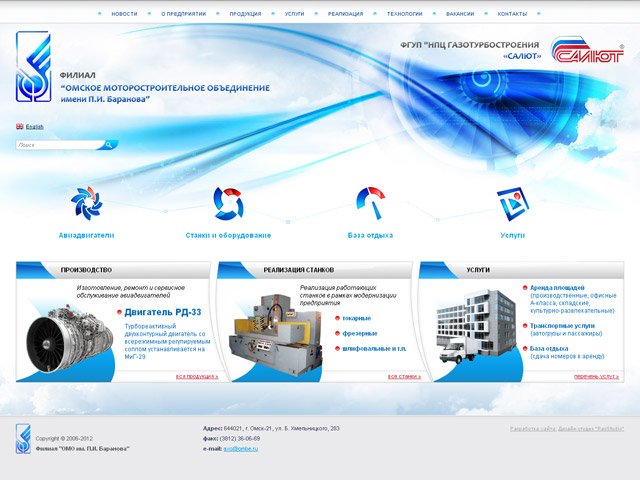This screenshot has height=480, width=640.
Task: Click the small footer OMO logo
Action: pos(23,439)
